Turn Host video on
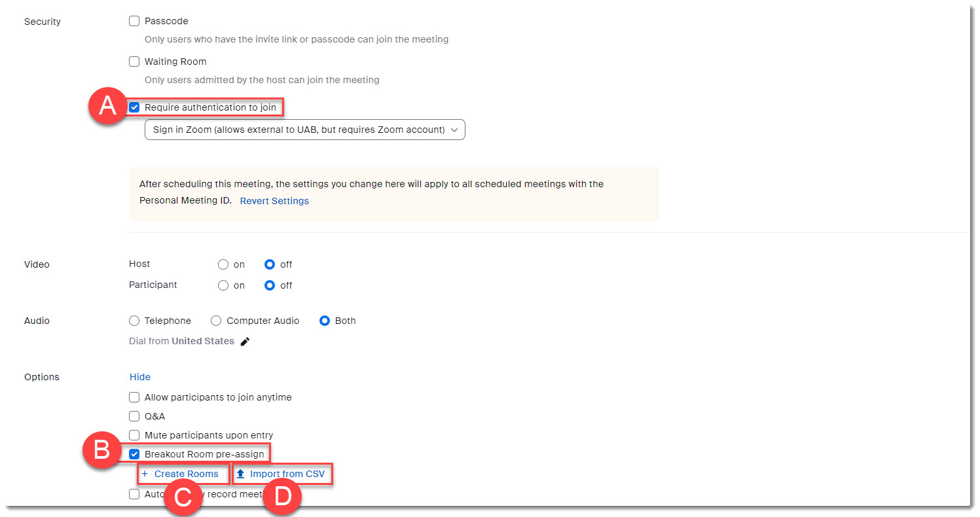The width and height of the screenshot is (980, 517). click(x=223, y=264)
